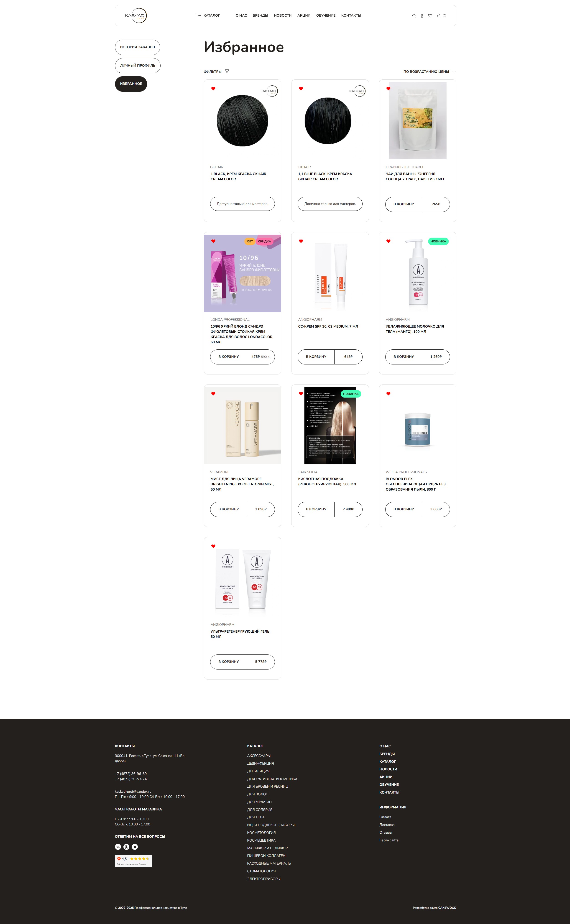Open Для волос footer catalog link
The width and height of the screenshot is (570, 924).
[258, 794]
